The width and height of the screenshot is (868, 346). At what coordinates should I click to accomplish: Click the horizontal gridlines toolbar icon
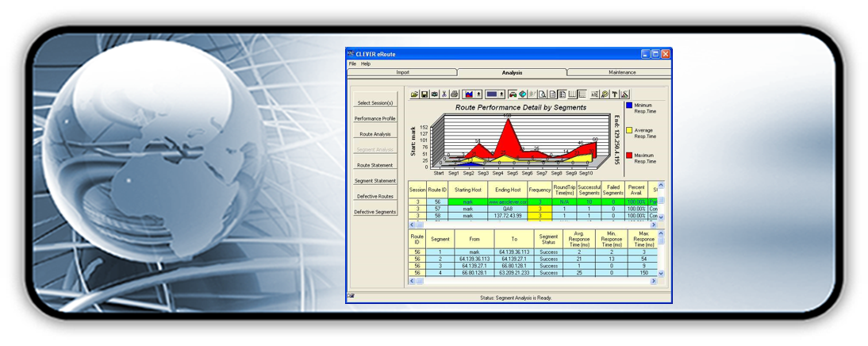[x=582, y=94]
